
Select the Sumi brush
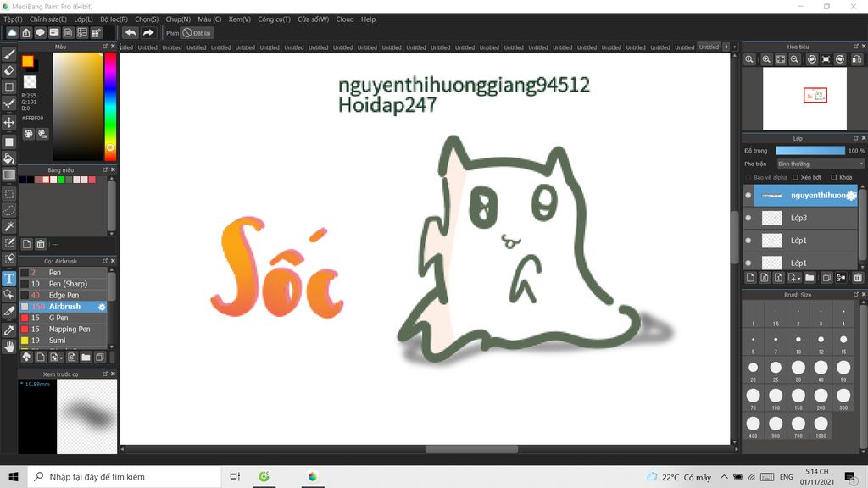(x=63, y=341)
